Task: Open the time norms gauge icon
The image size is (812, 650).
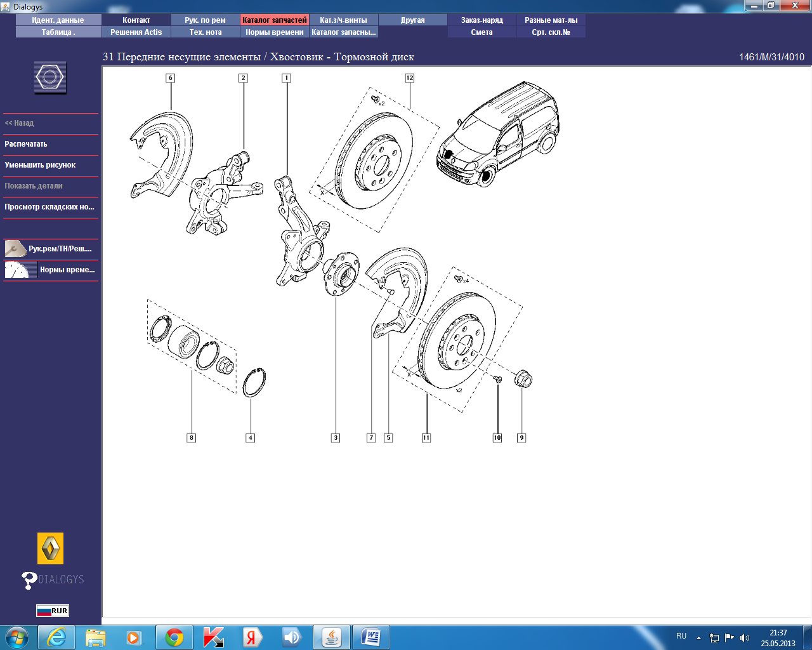Action: [x=20, y=270]
